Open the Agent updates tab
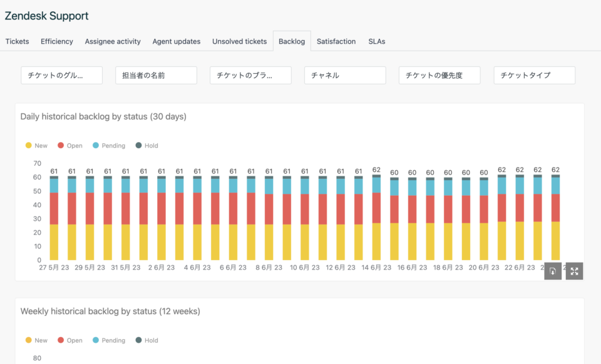The height and width of the screenshot is (364, 601). tap(176, 41)
